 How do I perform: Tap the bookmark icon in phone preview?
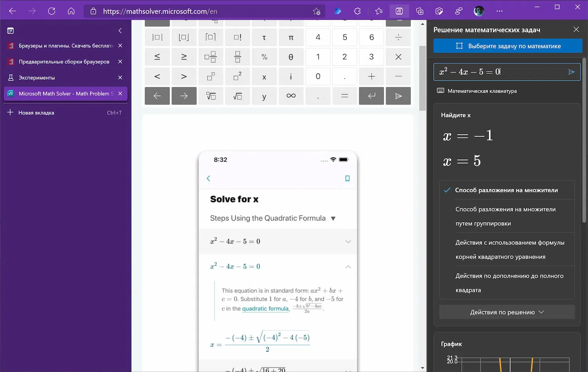pyautogui.click(x=347, y=179)
